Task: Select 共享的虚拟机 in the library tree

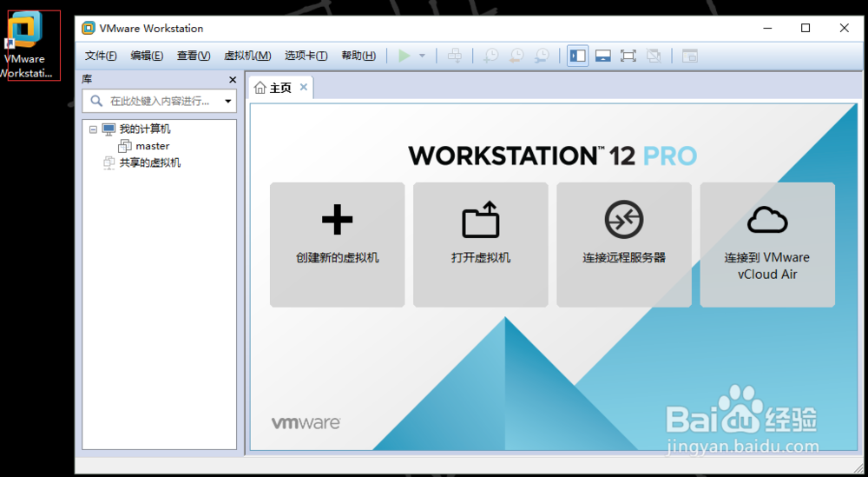Action: 150,162
